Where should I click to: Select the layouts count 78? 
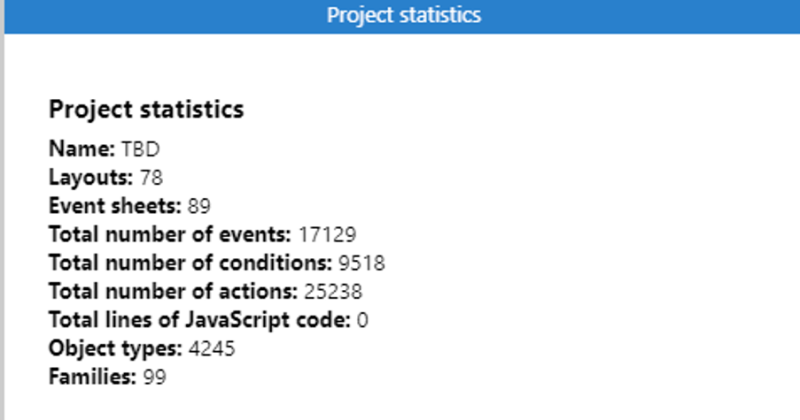151,178
